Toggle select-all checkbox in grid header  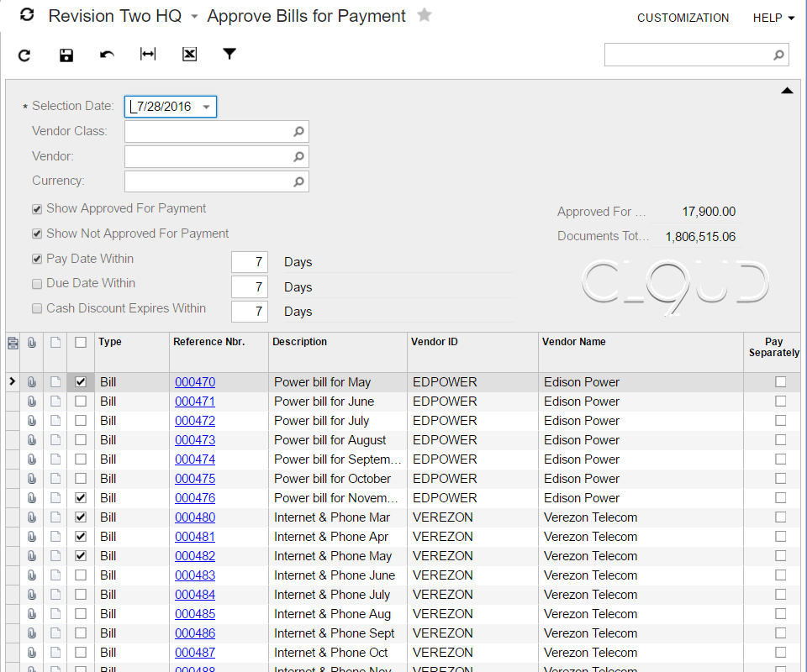81,343
